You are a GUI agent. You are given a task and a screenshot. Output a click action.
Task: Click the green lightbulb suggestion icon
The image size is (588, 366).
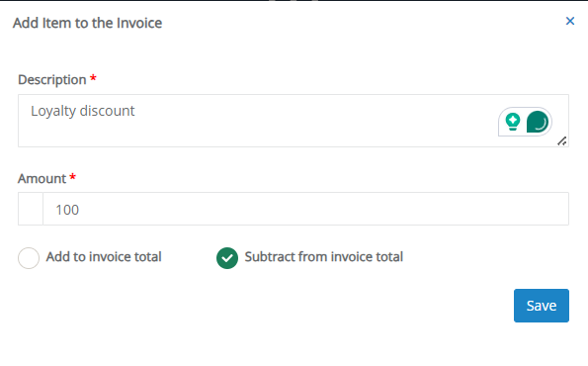coord(513,122)
